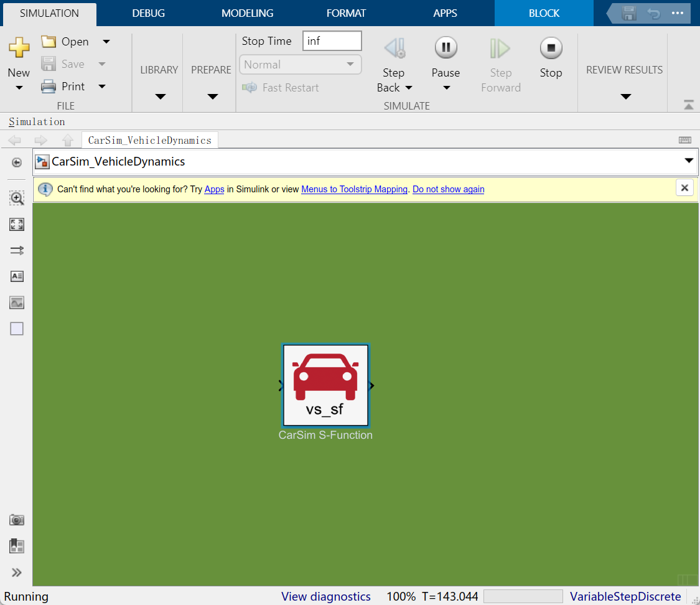Expand the LIBRARY section
700x605 pixels.
point(161,96)
